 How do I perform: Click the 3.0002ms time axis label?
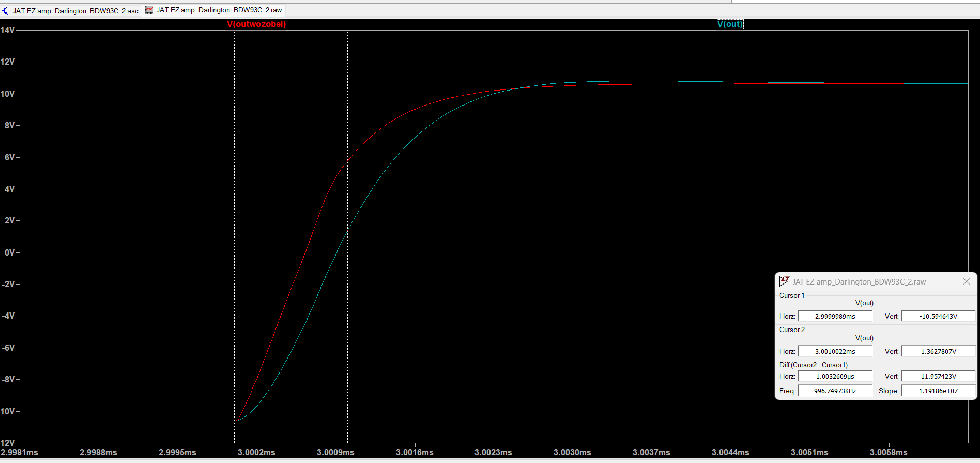(x=256, y=452)
